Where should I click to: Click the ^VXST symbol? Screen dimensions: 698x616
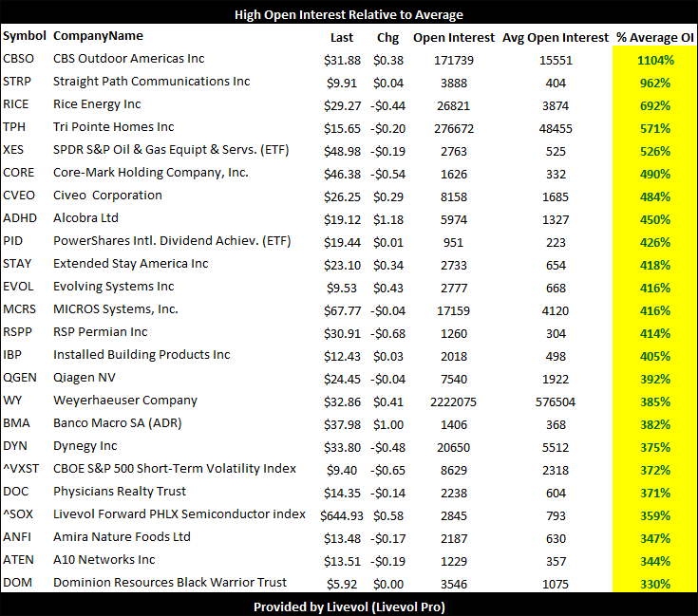point(21,468)
